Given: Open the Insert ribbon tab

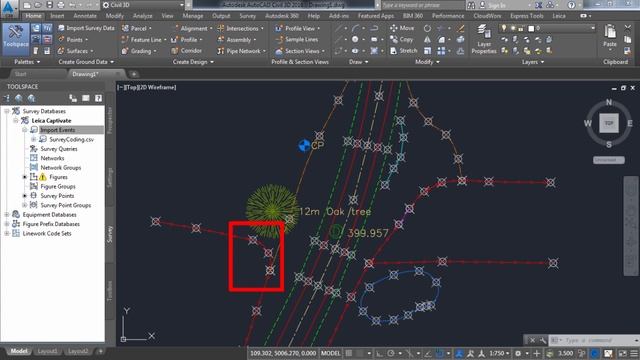Looking at the screenshot, I should pos(57,16).
